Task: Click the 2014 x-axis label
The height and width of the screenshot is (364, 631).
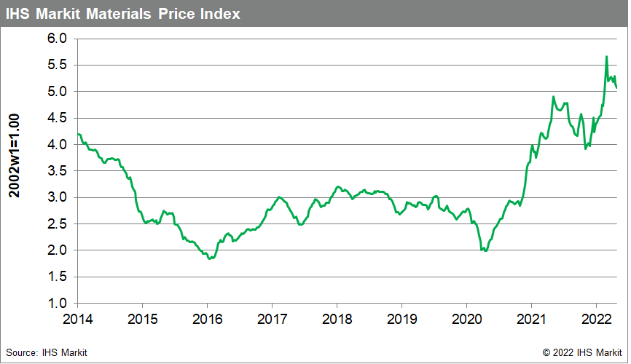Action: point(77,320)
